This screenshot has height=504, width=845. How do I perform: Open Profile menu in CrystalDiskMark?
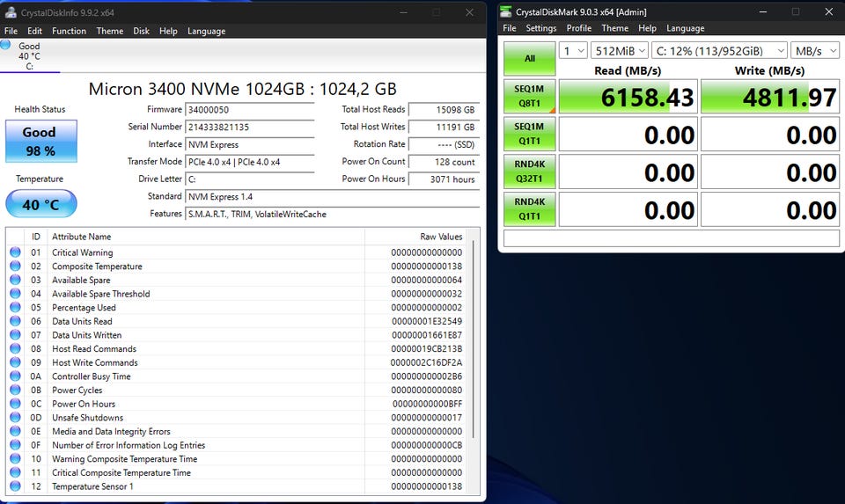coord(579,28)
